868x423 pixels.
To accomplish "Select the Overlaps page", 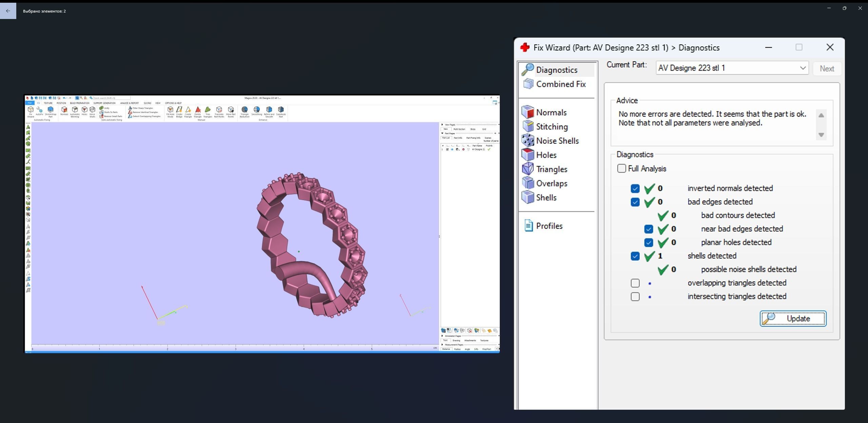I will pyautogui.click(x=551, y=184).
